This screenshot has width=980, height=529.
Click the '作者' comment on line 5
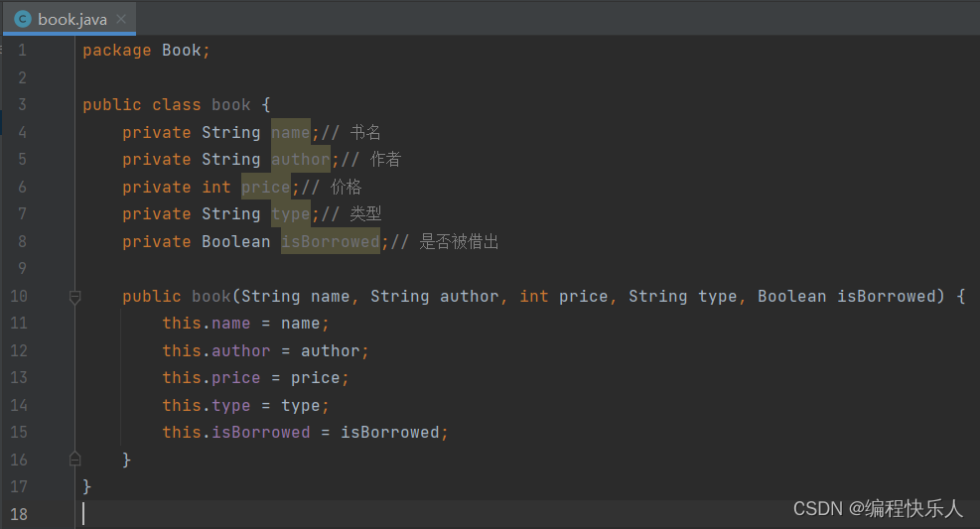[385, 159]
